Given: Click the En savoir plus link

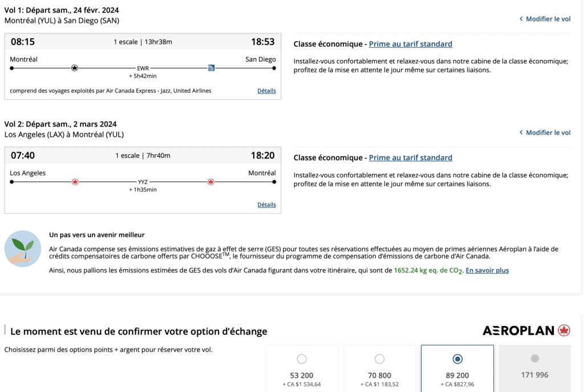Looking at the screenshot, I should click(487, 271).
